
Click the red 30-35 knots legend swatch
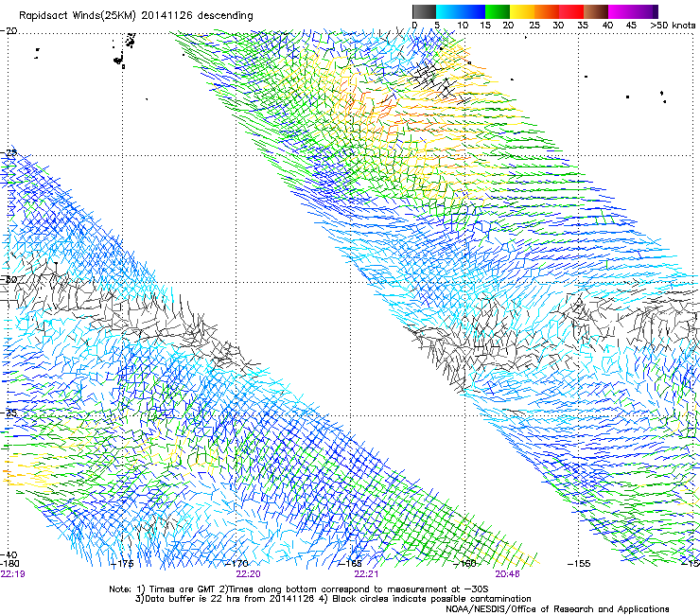tap(571, 11)
